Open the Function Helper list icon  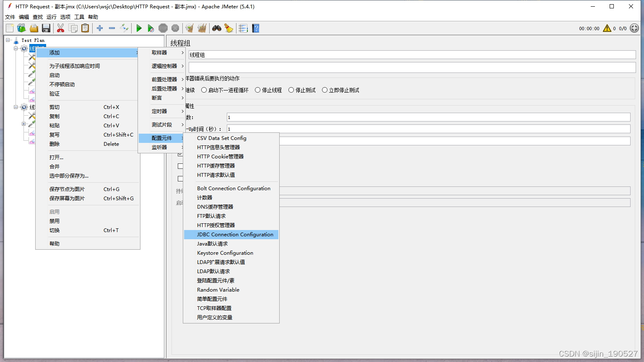point(243,28)
